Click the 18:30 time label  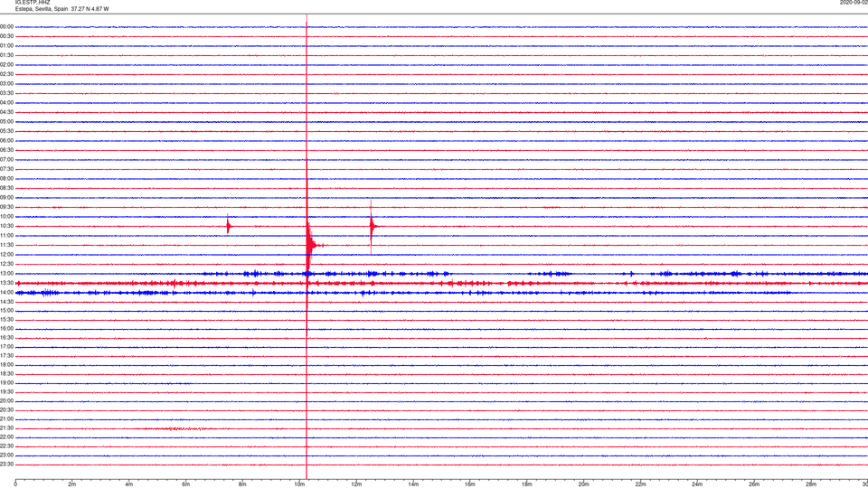click(x=6, y=374)
